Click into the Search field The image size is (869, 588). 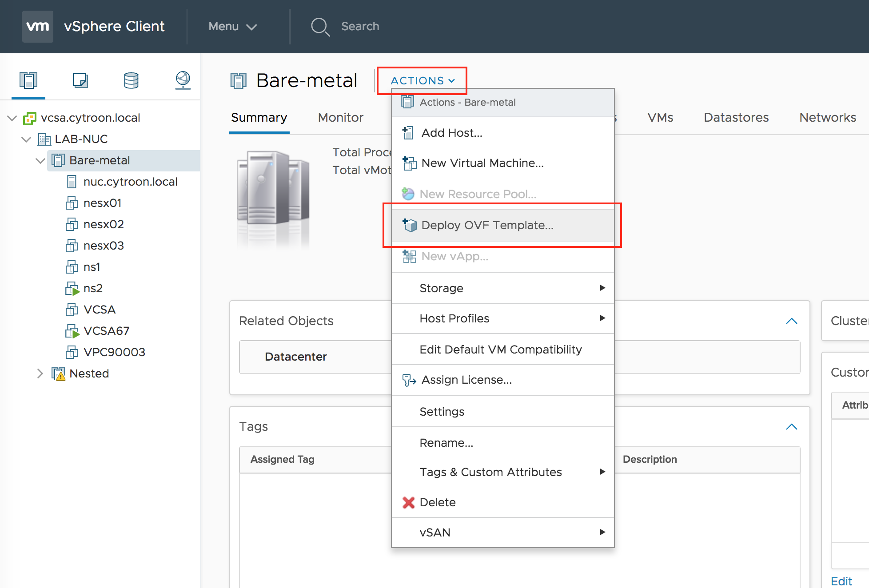pyautogui.click(x=360, y=27)
